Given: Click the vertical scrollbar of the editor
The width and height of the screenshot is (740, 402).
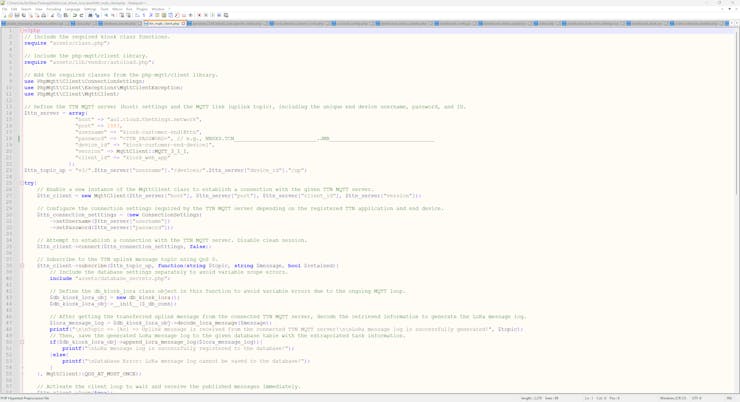Looking at the screenshot, I should click(x=737, y=208).
